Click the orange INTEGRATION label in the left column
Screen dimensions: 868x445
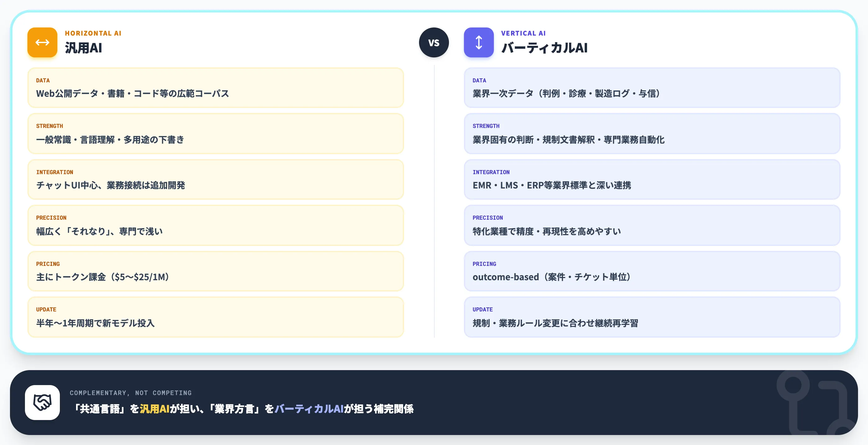(55, 172)
